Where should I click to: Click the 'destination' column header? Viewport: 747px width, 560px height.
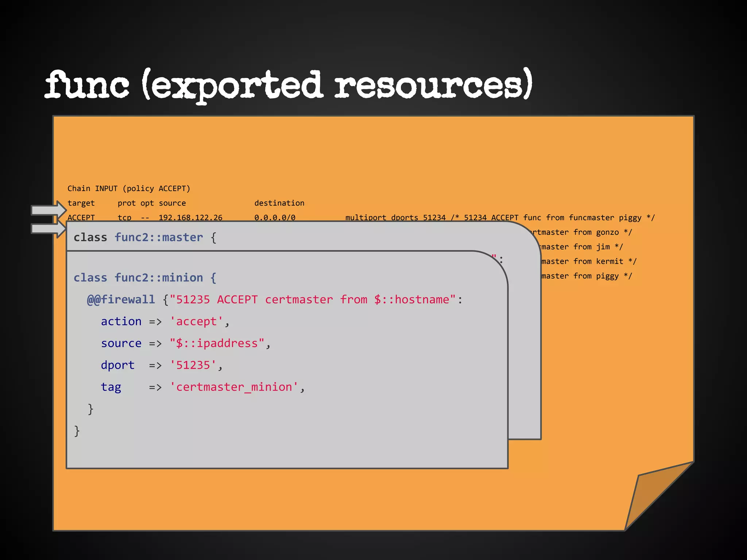(x=279, y=203)
